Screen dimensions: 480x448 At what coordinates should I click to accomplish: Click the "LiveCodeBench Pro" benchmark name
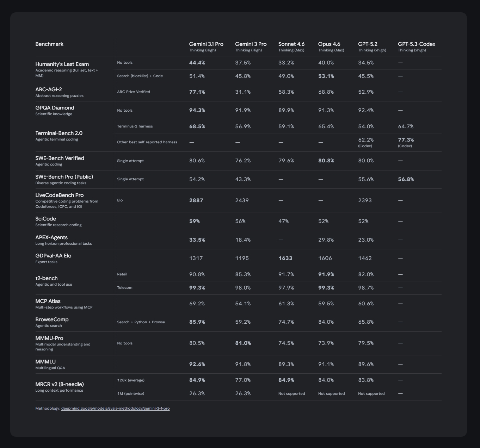60,195
